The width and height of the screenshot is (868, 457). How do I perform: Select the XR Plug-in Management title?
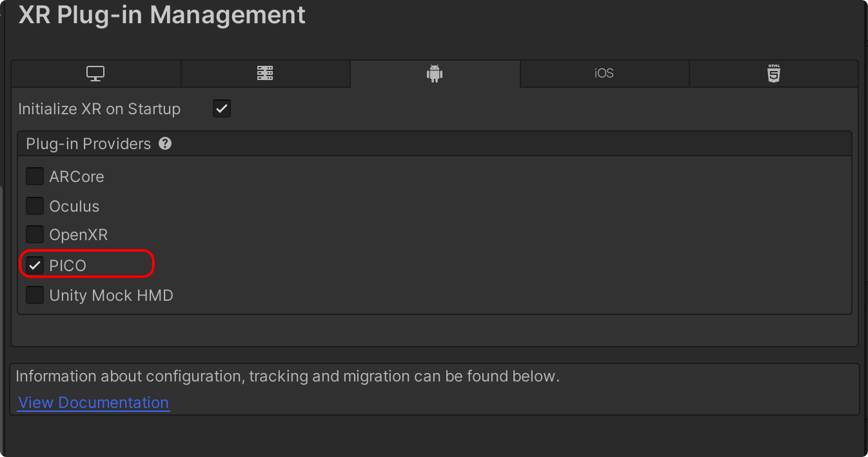[x=162, y=14]
